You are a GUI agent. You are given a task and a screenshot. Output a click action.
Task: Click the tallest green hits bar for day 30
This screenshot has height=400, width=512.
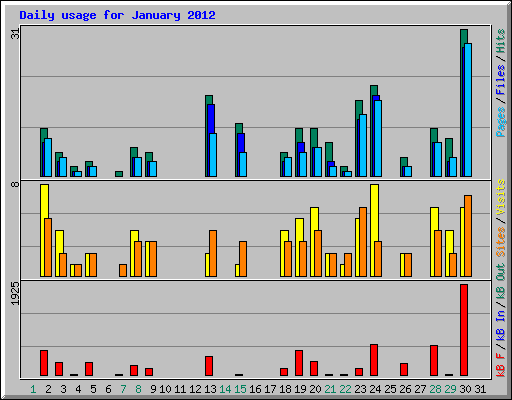[x=464, y=37]
